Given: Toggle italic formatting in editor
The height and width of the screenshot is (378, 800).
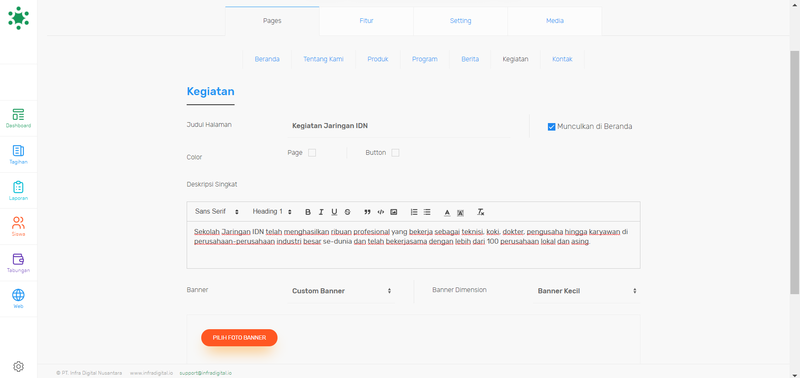Looking at the screenshot, I should [321, 212].
